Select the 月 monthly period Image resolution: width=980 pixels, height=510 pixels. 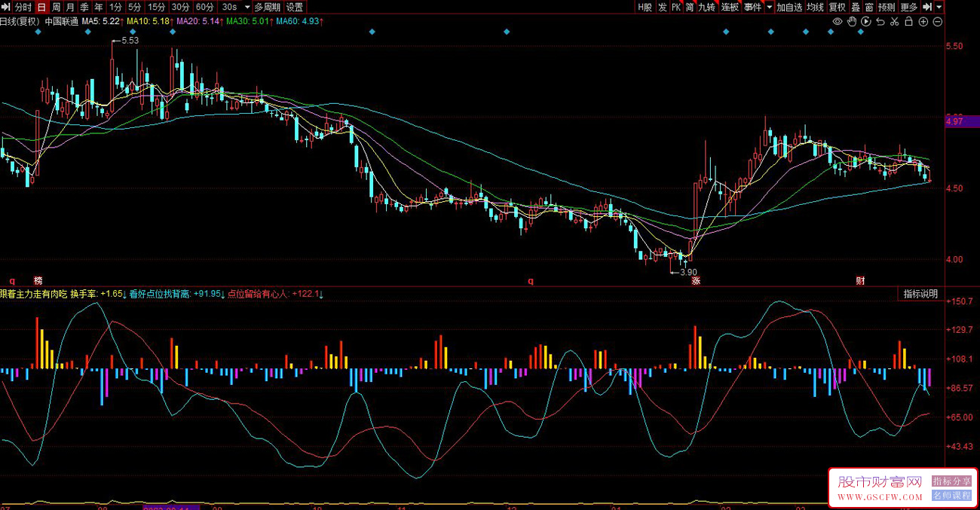point(70,7)
